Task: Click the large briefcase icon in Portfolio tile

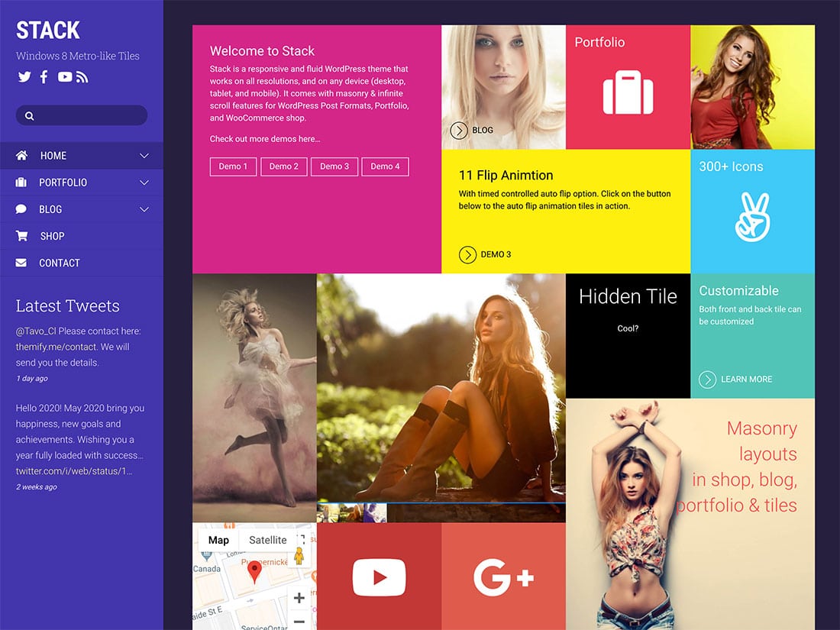Action: pos(628,92)
